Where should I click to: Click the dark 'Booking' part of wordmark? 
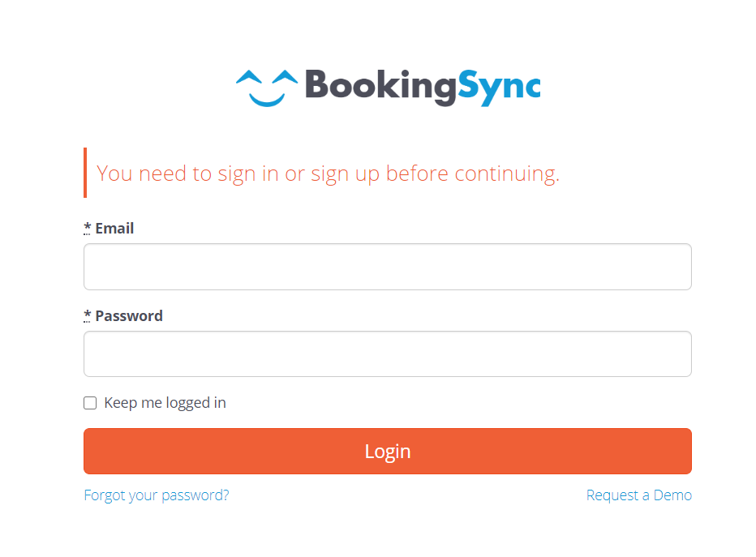coord(380,87)
